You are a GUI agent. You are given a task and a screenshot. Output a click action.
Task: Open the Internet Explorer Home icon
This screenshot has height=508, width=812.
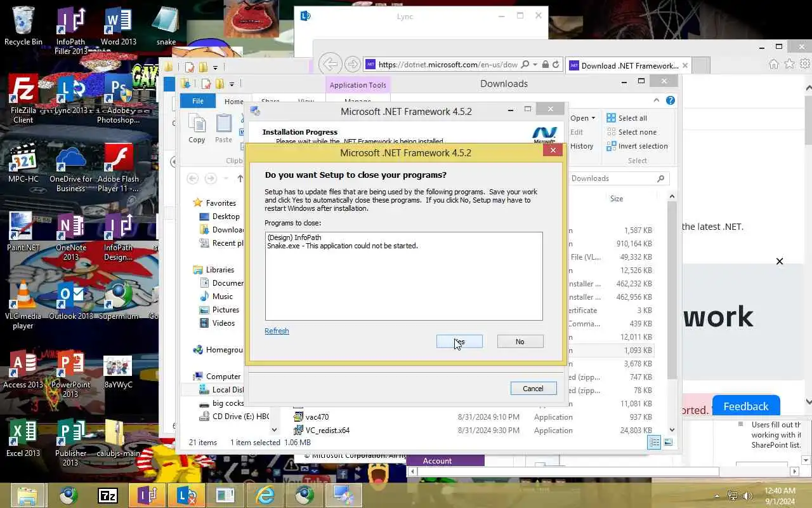pyautogui.click(x=773, y=64)
